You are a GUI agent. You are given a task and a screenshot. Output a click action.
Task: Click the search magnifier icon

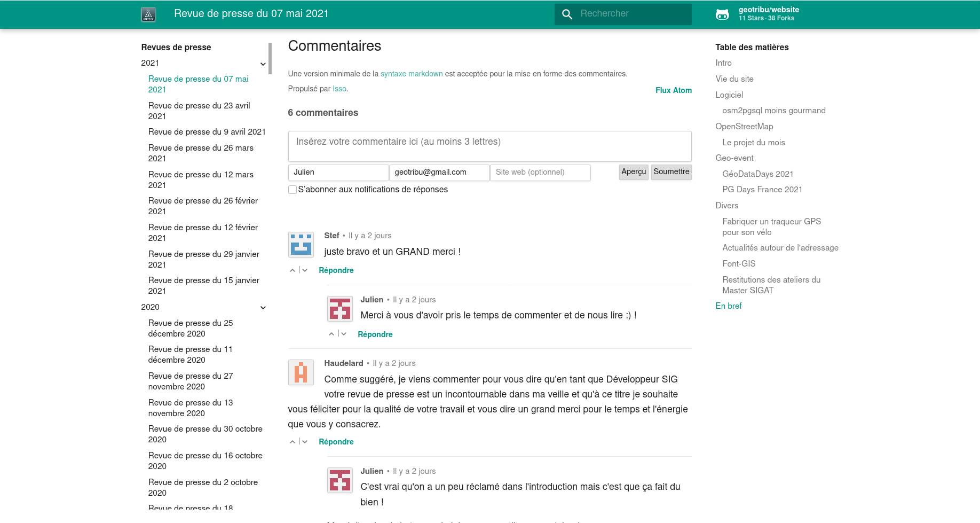[x=567, y=14]
